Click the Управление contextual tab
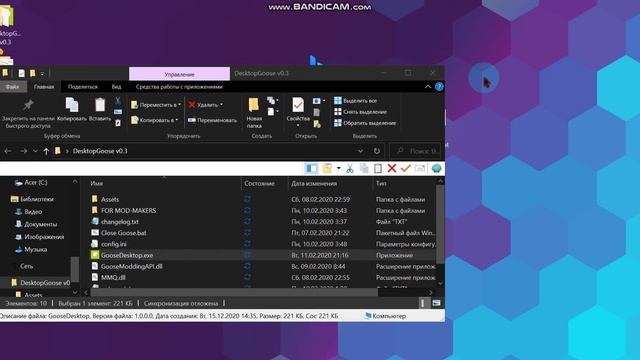Image resolution: width=640 pixels, height=360 pixels. click(180, 74)
